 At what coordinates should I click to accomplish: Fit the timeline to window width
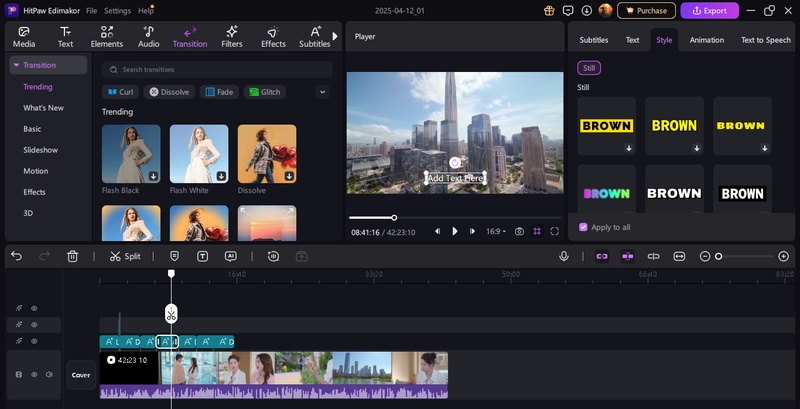[x=679, y=257]
